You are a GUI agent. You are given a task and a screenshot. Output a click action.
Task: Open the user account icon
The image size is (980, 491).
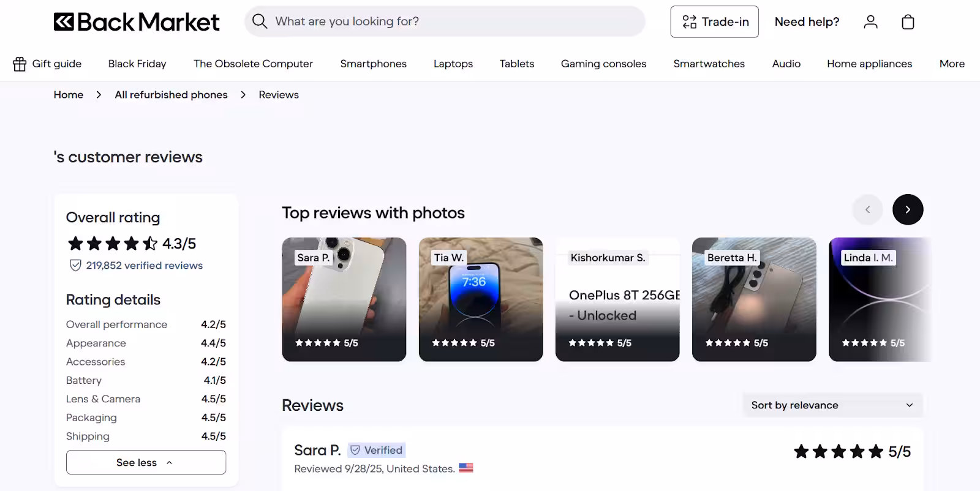[870, 22]
